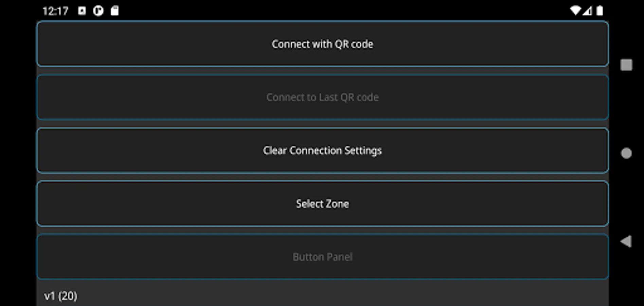Start a QR code connection
Image resolution: width=644 pixels, height=306 pixels.
tap(322, 44)
